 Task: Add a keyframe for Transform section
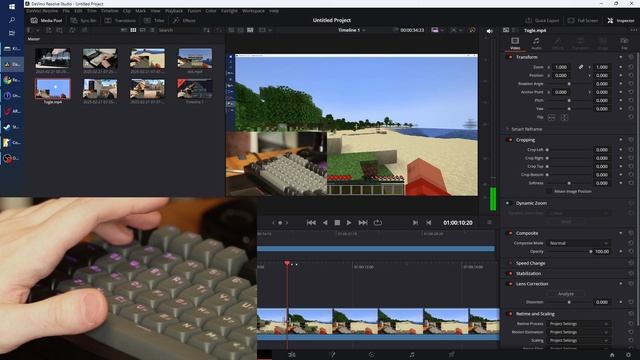click(621, 58)
